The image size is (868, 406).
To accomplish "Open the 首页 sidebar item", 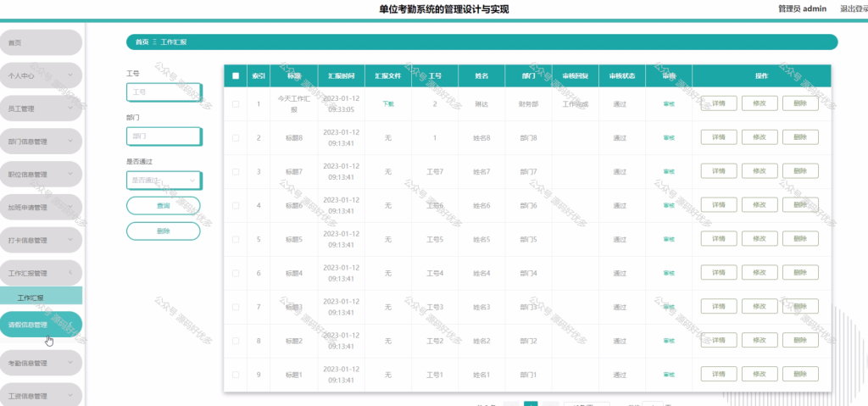I will point(41,42).
